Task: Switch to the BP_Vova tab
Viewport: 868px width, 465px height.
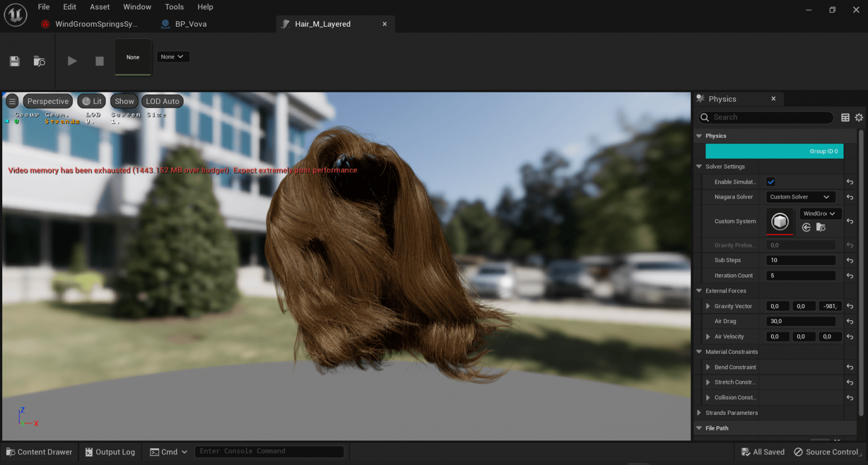Action: pyautogui.click(x=184, y=24)
